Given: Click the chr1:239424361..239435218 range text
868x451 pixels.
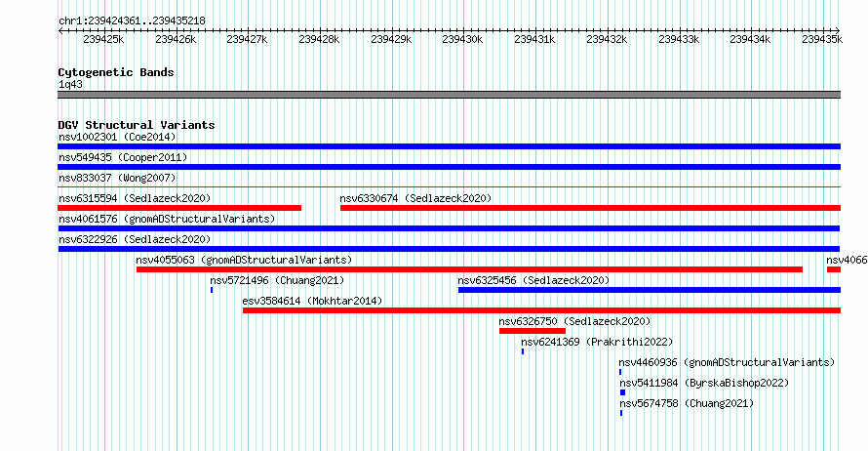Looking at the screenshot, I should [132, 20].
